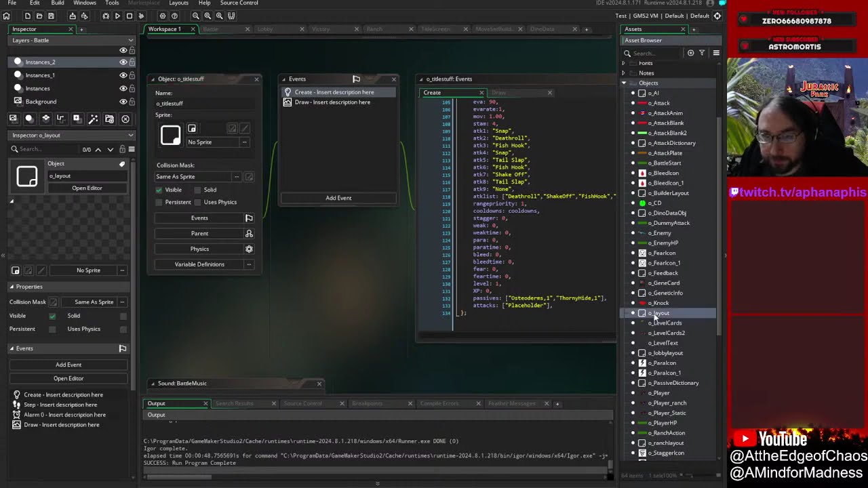Create new effect layer wand icon
This screenshot has height=488, width=868.
(x=93, y=119)
